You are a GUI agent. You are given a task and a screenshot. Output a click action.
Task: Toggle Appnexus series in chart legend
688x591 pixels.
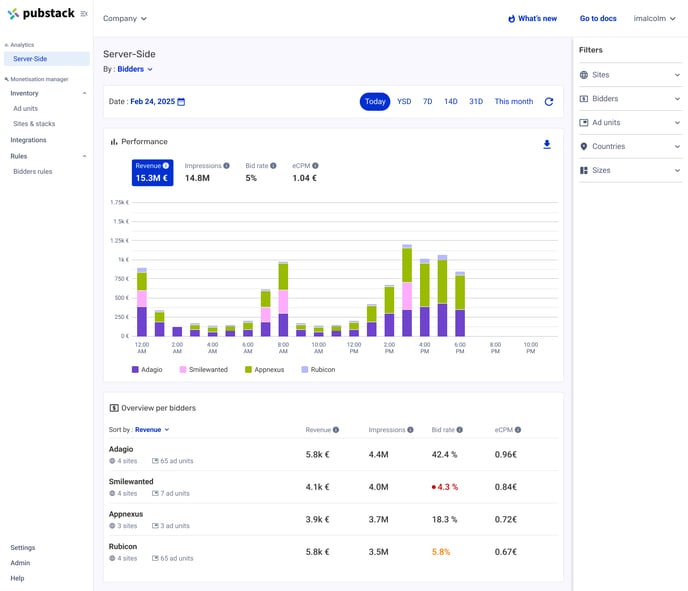(x=265, y=370)
